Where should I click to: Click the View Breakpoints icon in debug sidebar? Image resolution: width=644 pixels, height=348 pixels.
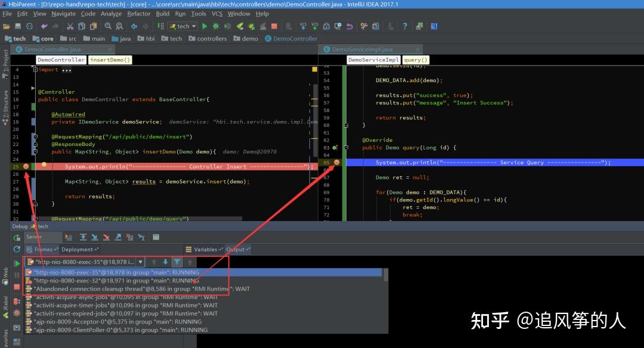coord(17,302)
